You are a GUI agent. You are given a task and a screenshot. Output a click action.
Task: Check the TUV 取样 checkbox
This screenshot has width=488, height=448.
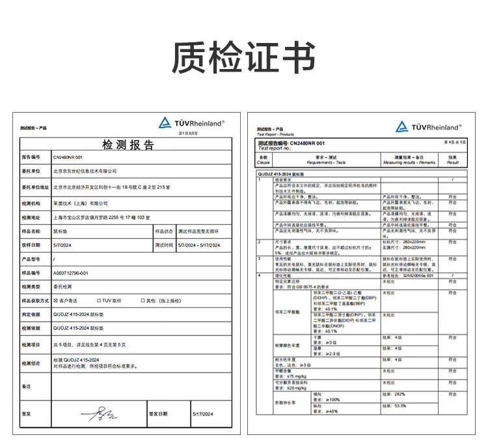point(98,301)
